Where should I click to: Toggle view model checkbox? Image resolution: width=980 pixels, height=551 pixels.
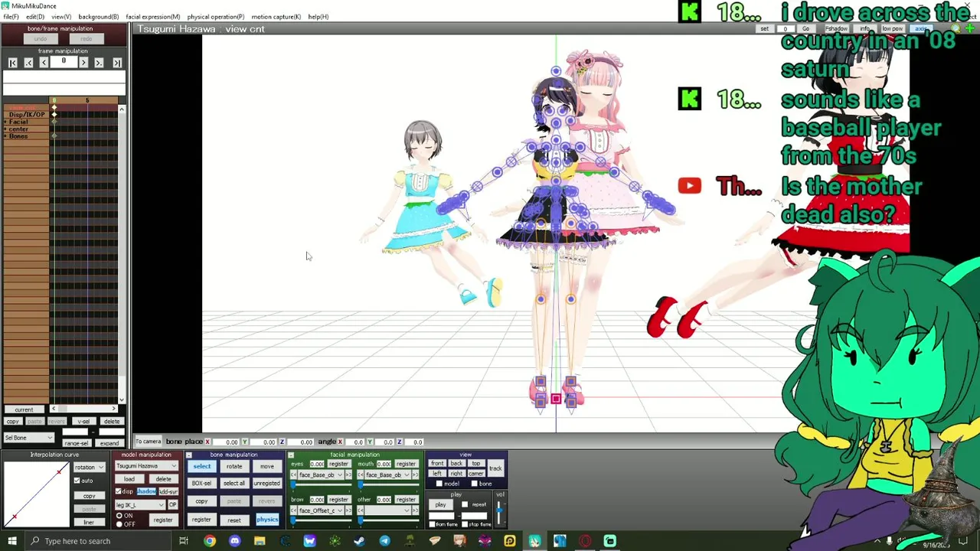click(439, 484)
